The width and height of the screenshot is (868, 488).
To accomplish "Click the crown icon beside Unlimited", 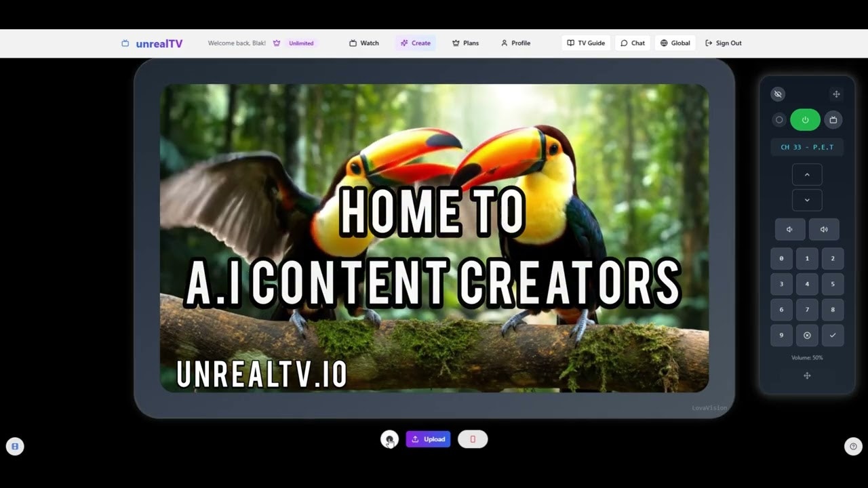I will pyautogui.click(x=277, y=43).
